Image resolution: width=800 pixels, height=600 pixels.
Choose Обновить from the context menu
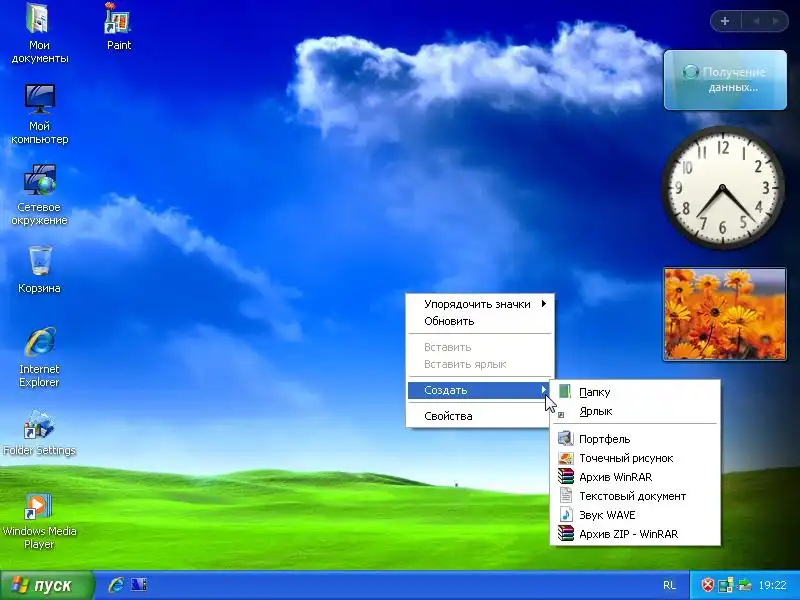coord(480,321)
